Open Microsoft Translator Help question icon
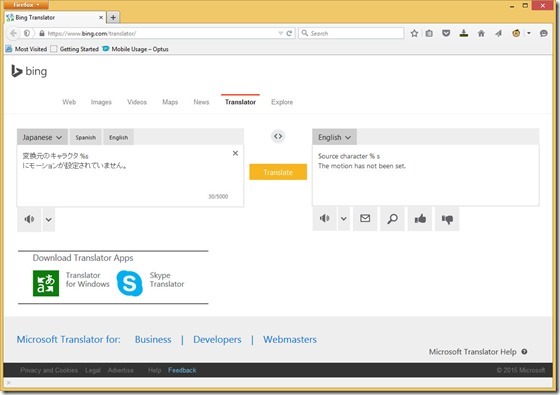Screen dimensions: 560x395 pos(524,351)
